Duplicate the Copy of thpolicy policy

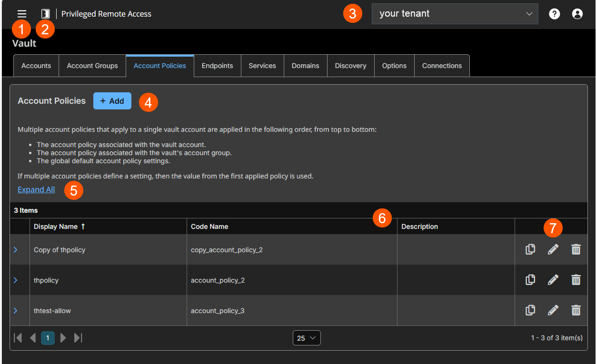[x=530, y=249]
